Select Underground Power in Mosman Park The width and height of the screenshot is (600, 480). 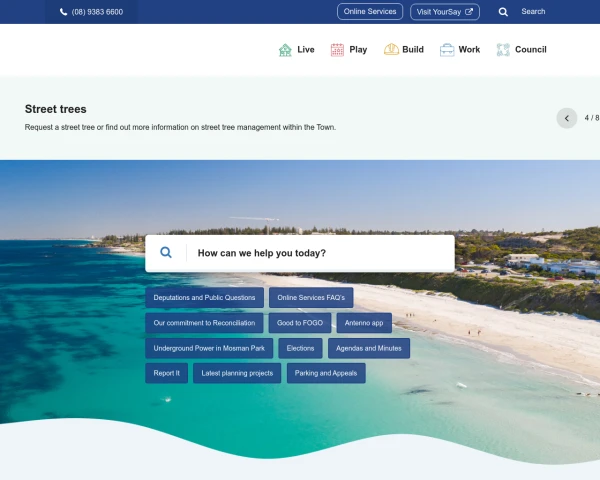(209, 348)
